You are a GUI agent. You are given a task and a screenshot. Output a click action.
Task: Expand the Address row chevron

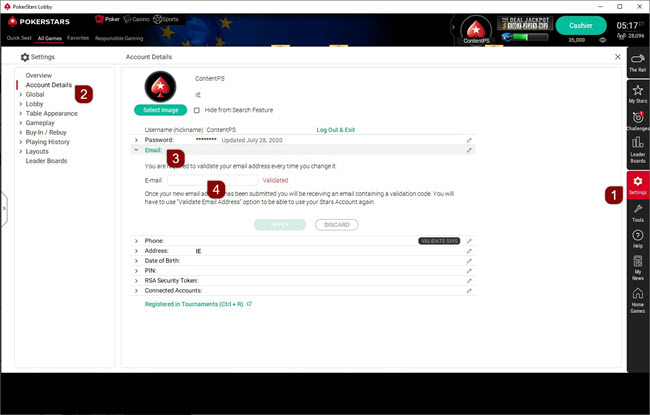136,251
